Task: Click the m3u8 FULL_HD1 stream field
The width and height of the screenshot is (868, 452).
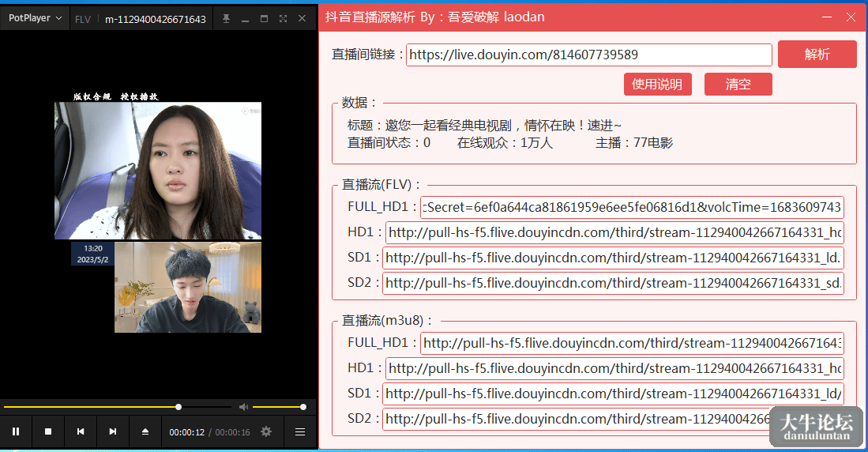Action: tap(632, 344)
